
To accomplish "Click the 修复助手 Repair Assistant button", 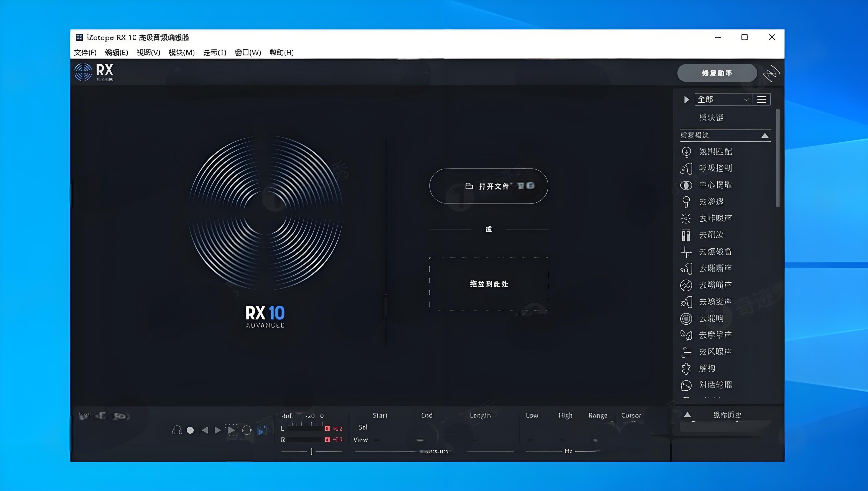I will [x=717, y=73].
